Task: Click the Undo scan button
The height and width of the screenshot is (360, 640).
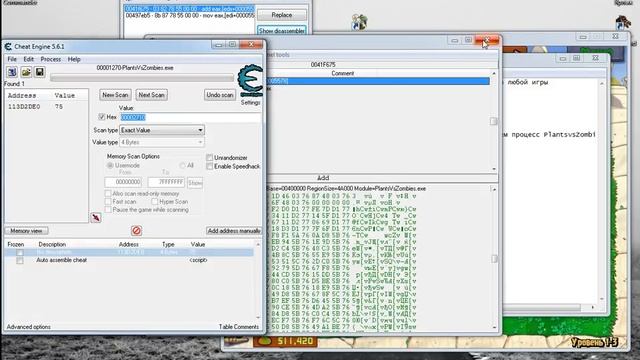Action: point(220,95)
